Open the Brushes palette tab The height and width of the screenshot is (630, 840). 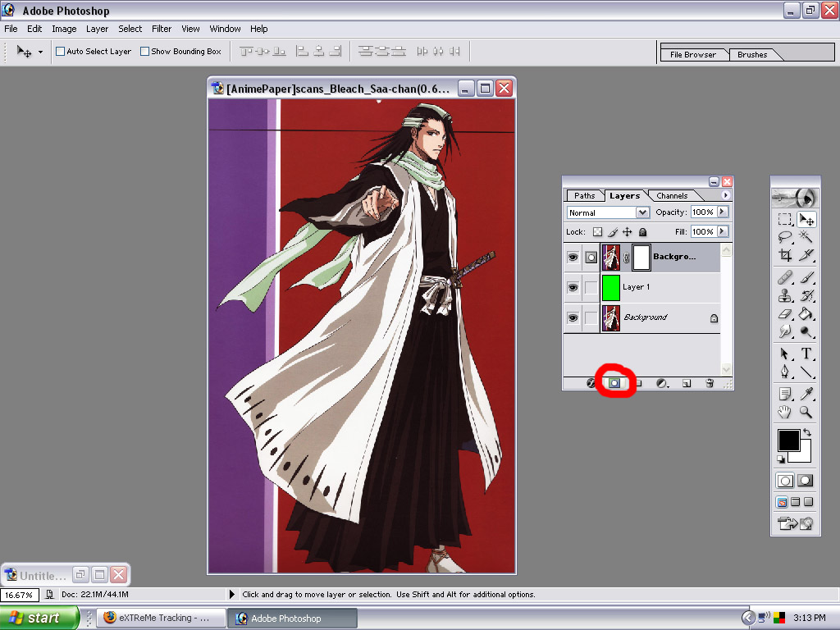752,55
